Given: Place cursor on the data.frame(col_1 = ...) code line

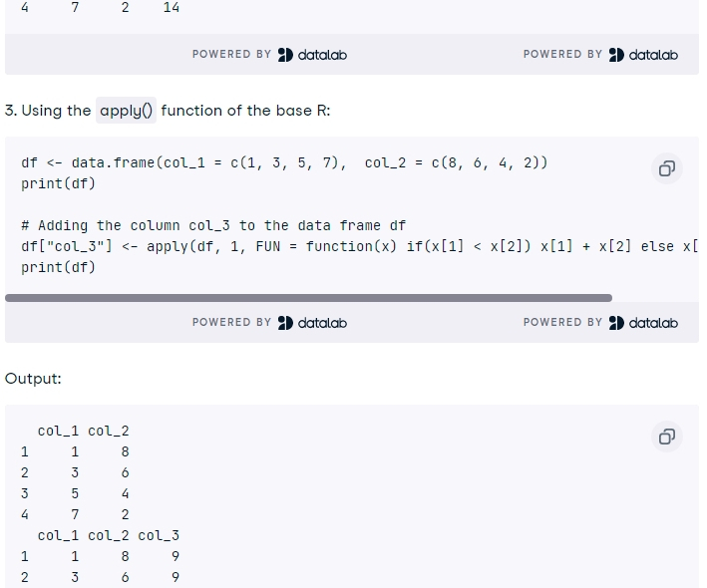Looking at the screenshot, I should click(x=284, y=162).
